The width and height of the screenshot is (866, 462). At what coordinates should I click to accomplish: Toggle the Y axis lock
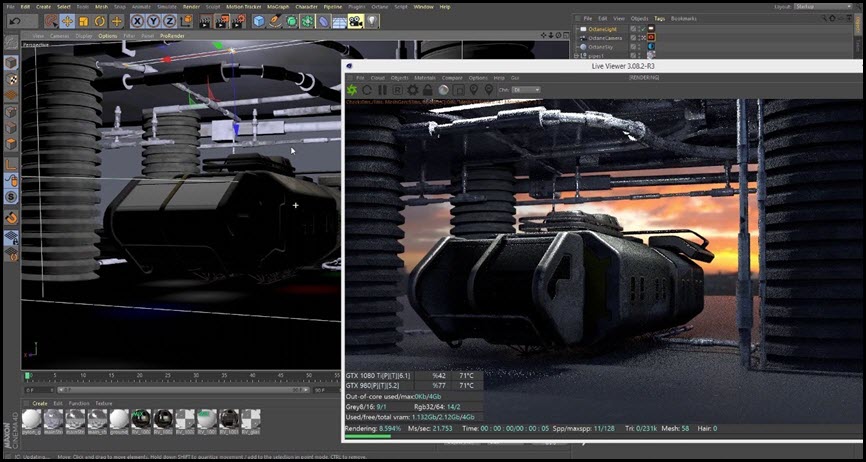click(154, 21)
